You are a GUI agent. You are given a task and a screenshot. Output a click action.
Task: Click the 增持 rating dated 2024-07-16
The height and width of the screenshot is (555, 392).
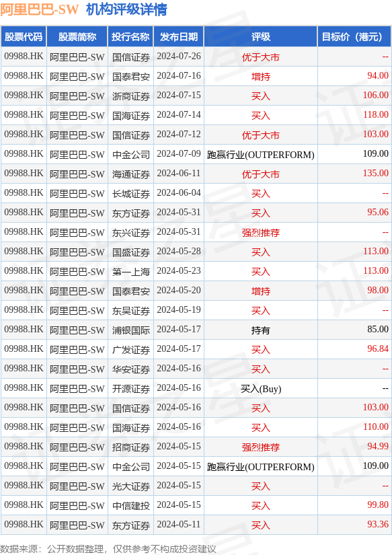(261, 77)
